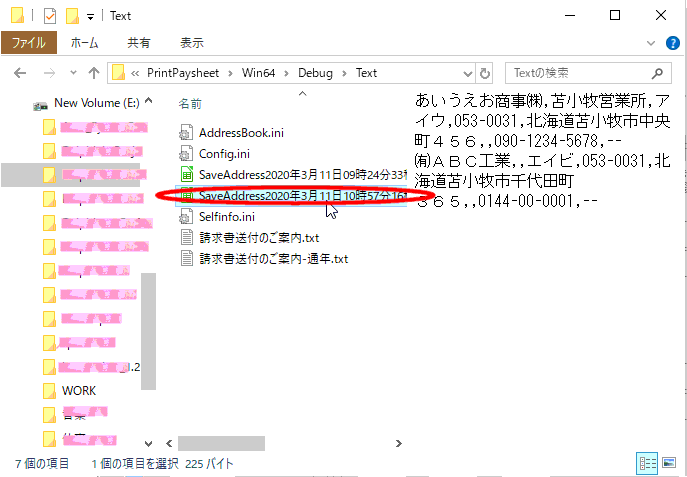
Task: Expand the ribbon with the chevron
Action: click(656, 44)
